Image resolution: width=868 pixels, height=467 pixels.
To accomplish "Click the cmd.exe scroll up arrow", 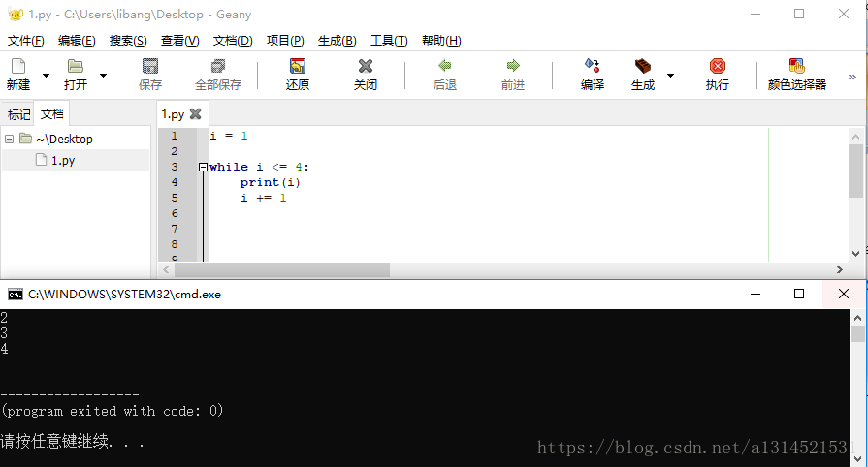I will (x=857, y=318).
